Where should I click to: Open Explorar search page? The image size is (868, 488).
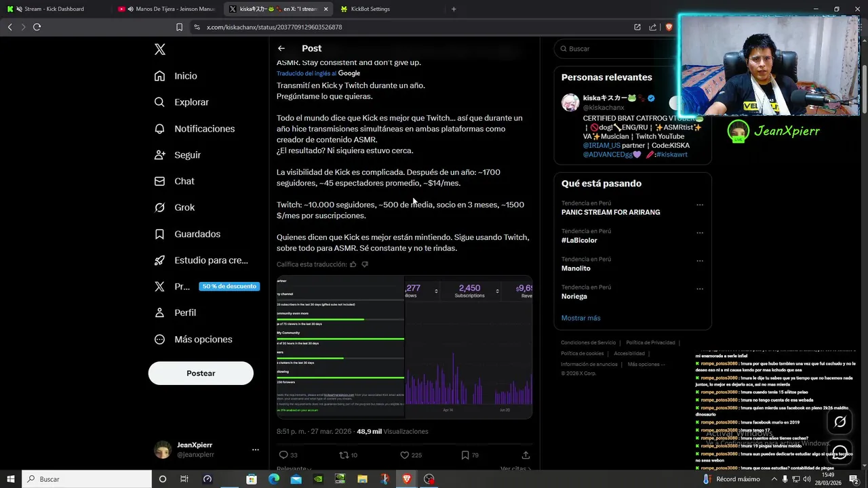(181, 102)
